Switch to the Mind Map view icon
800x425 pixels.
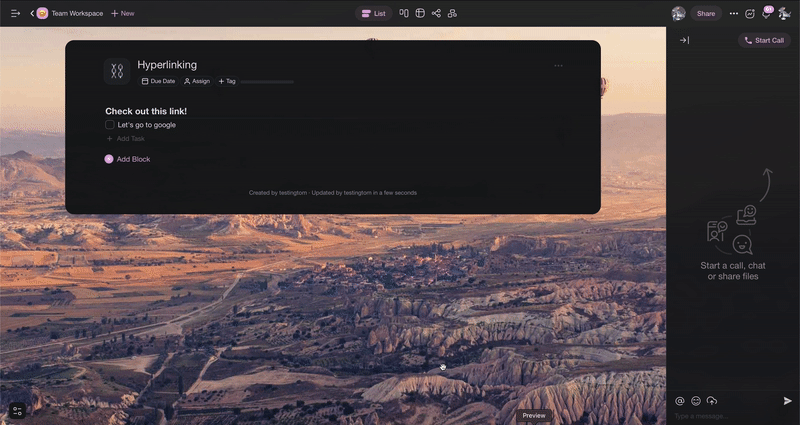click(436, 13)
